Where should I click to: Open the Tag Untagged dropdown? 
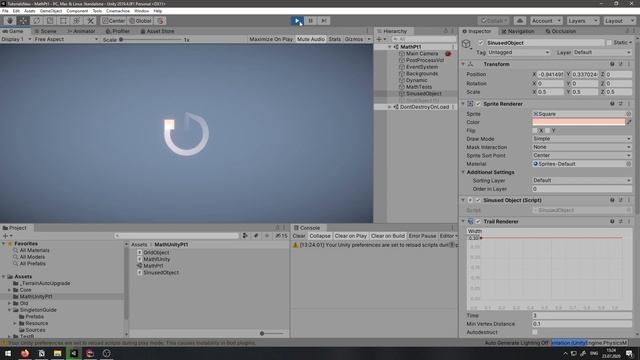518,52
